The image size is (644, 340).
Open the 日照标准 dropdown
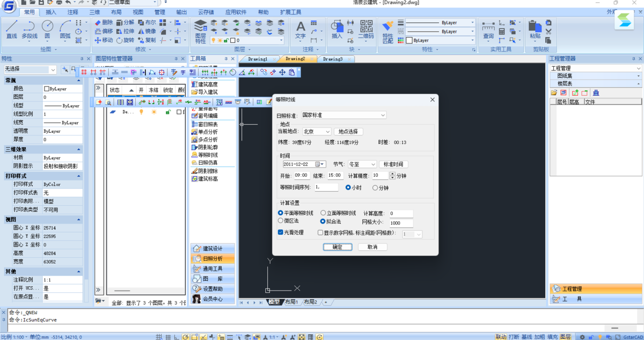343,115
